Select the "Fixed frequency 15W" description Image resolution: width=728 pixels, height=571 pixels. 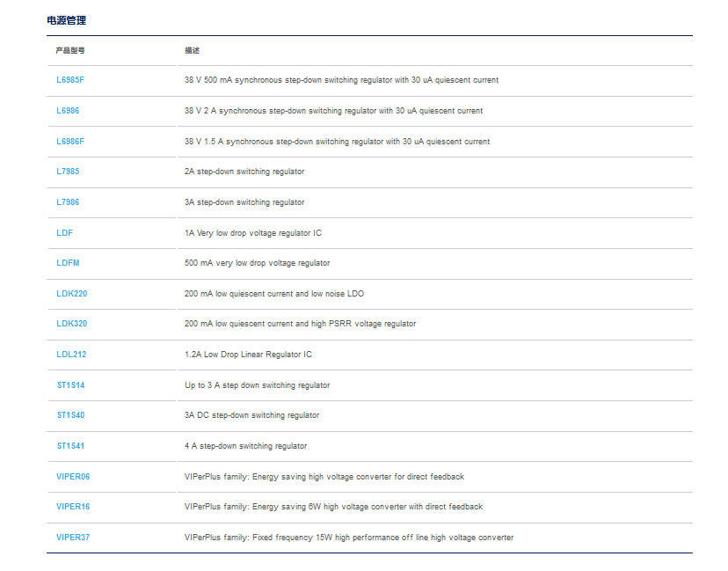(x=349, y=538)
